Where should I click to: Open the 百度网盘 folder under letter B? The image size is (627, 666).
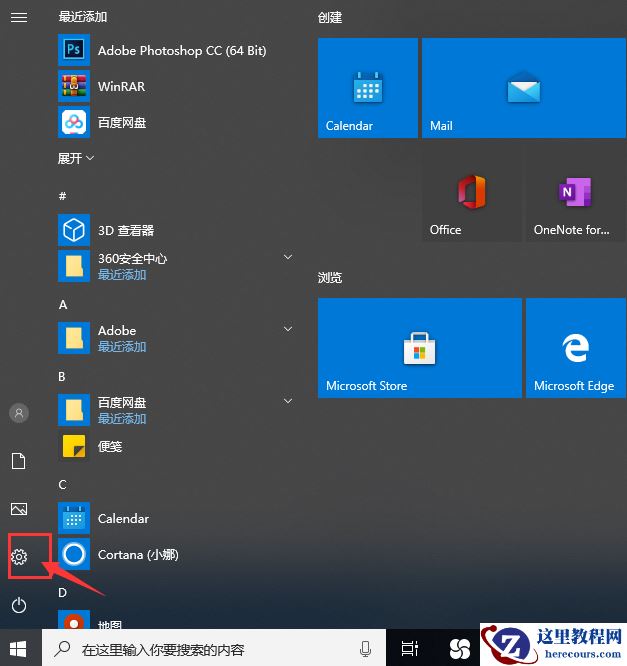(x=176, y=410)
